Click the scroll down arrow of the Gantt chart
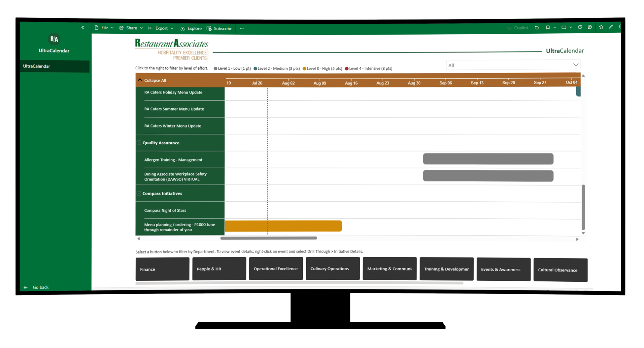The width and height of the screenshot is (644, 348). (x=583, y=233)
